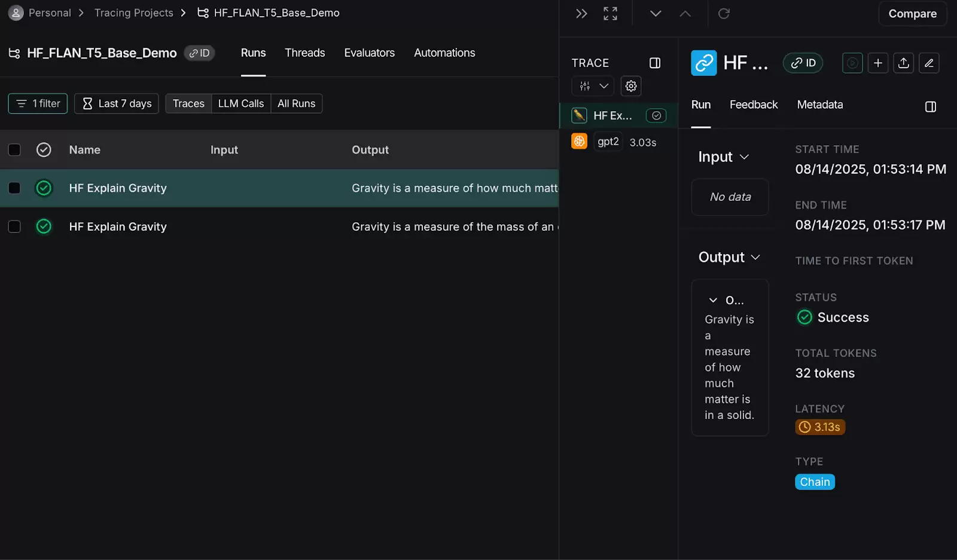Check the first HF Explain Gravity row checkbox
Screen dimensions: 957x560
point(14,188)
